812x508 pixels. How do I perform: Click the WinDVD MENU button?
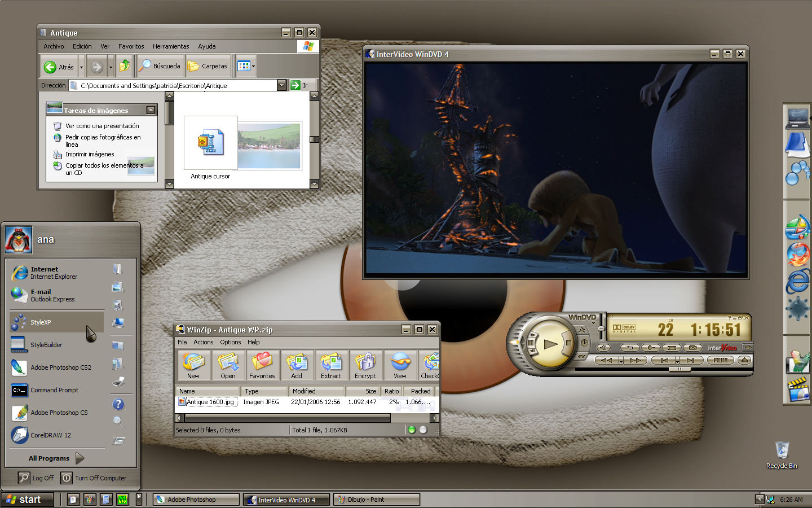click(721, 360)
